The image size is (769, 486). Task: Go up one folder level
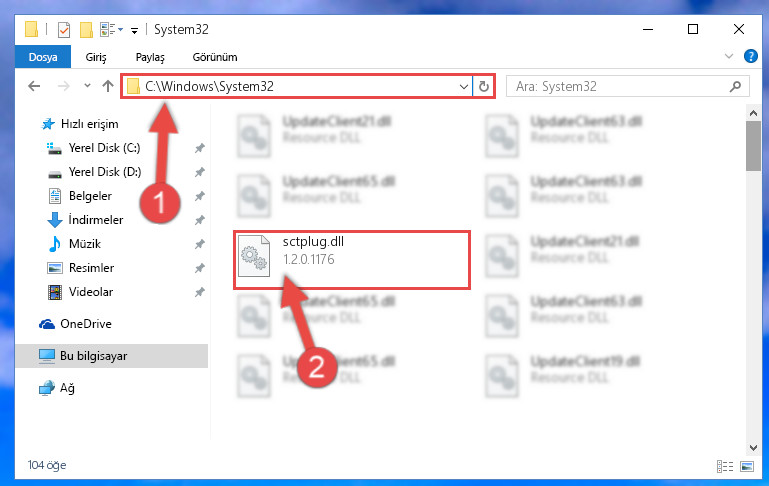point(108,86)
